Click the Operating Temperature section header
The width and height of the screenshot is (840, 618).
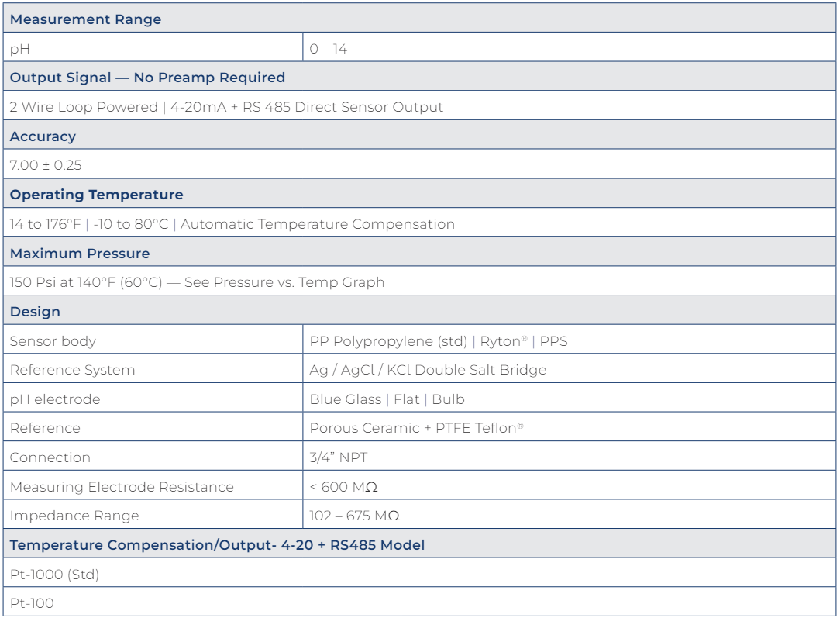(x=97, y=195)
